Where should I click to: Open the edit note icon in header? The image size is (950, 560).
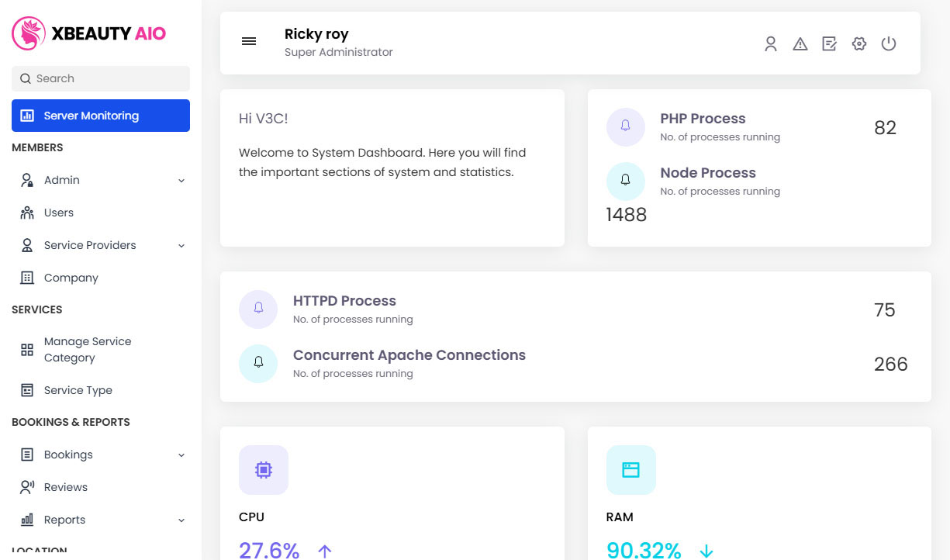coord(829,44)
